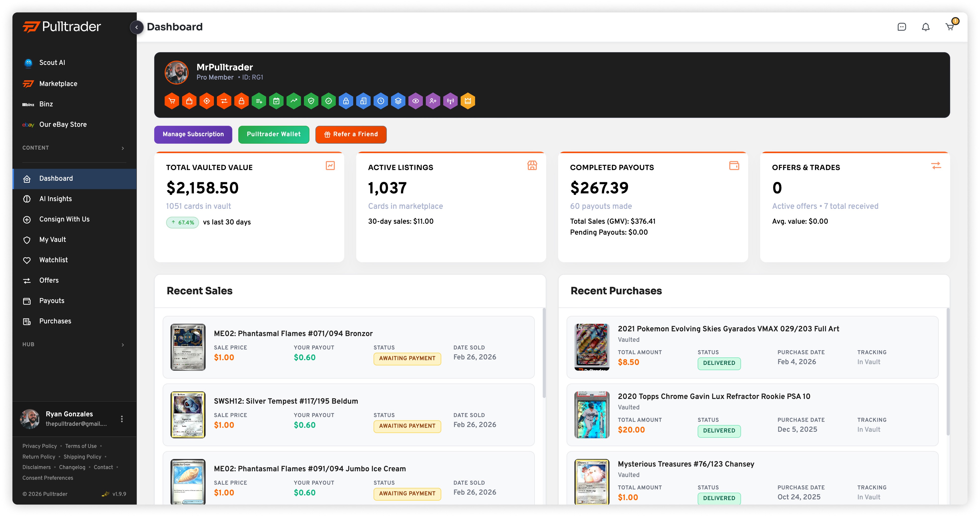
Task: Open the chat message icon
Action: [x=902, y=27]
